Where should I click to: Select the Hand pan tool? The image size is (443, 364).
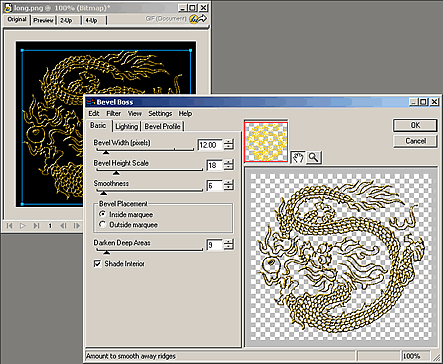[x=298, y=157]
